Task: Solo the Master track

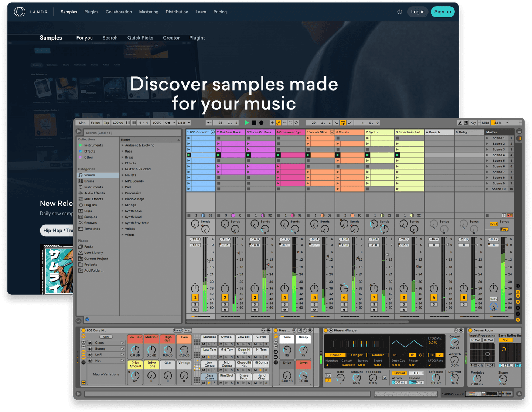Action: coord(494,299)
